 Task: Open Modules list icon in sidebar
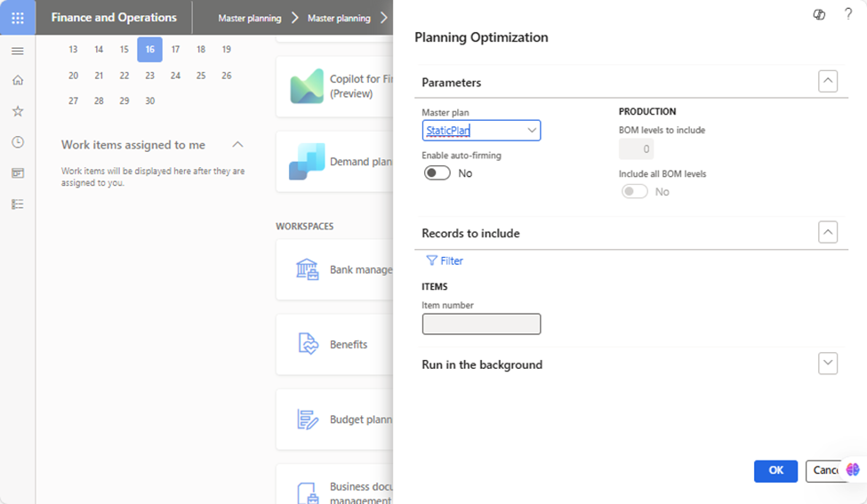pyautogui.click(x=18, y=204)
